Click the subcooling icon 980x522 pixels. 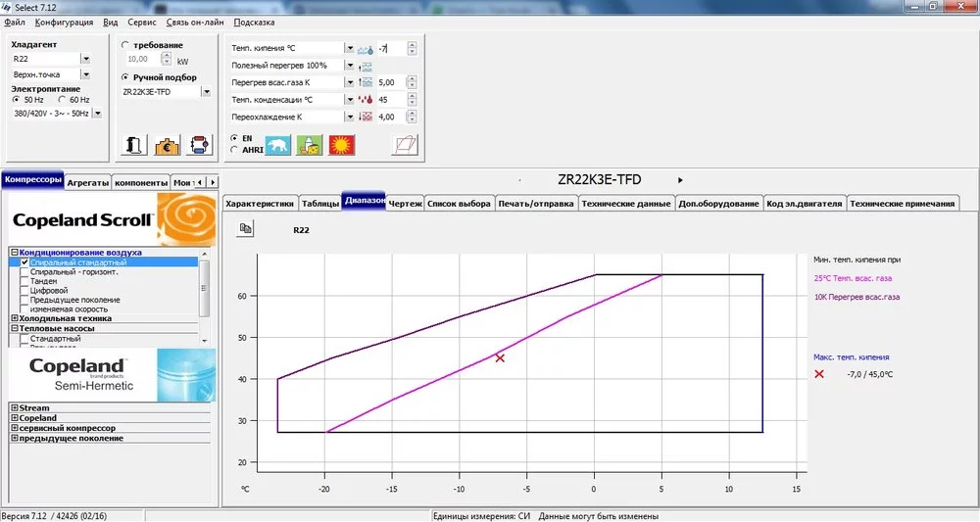366,117
